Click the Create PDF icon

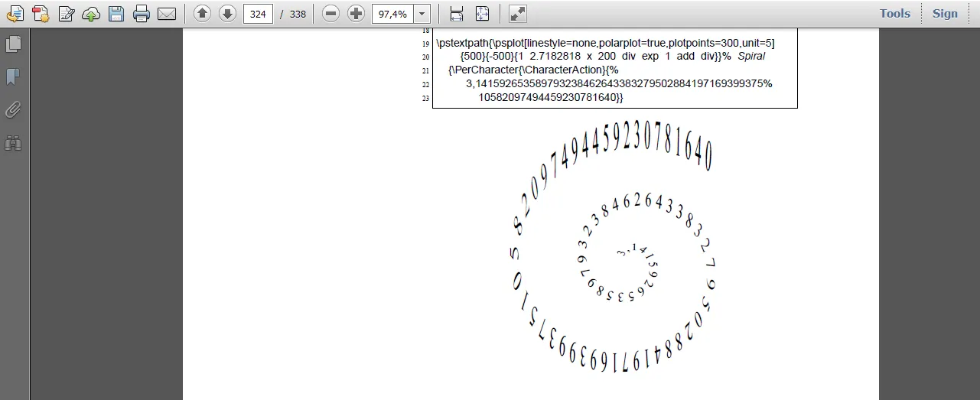[x=41, y=13]
